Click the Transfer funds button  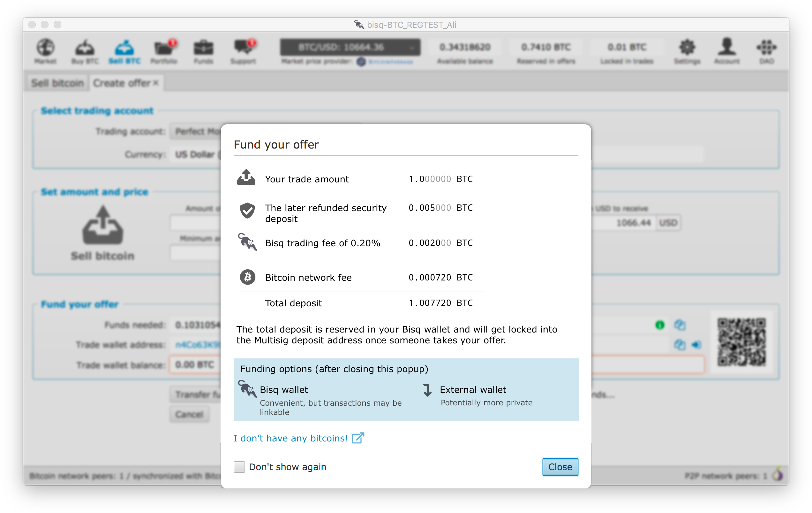(196, 394)
